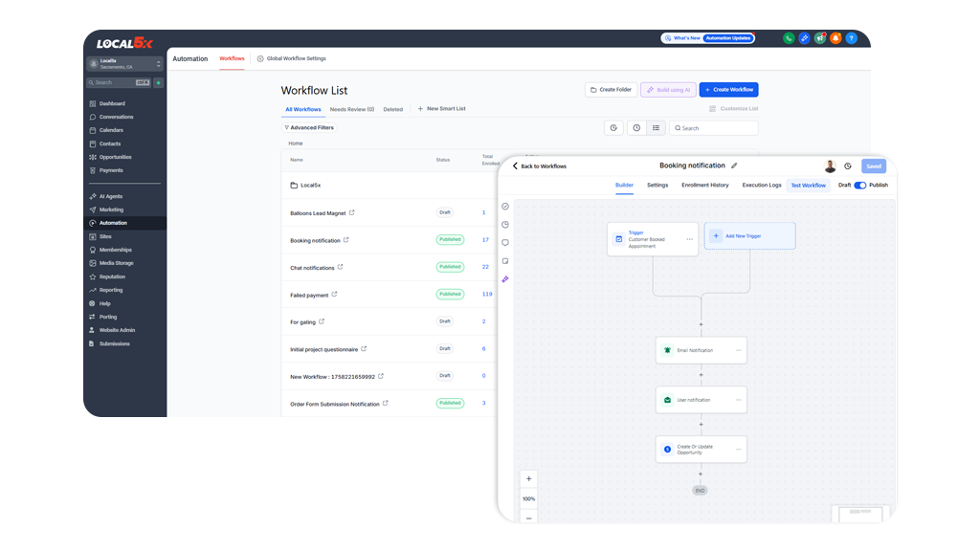Open the Trigger node three-dot menu
The width and height of the screenshot is (980, 551).
pos(689,239)
